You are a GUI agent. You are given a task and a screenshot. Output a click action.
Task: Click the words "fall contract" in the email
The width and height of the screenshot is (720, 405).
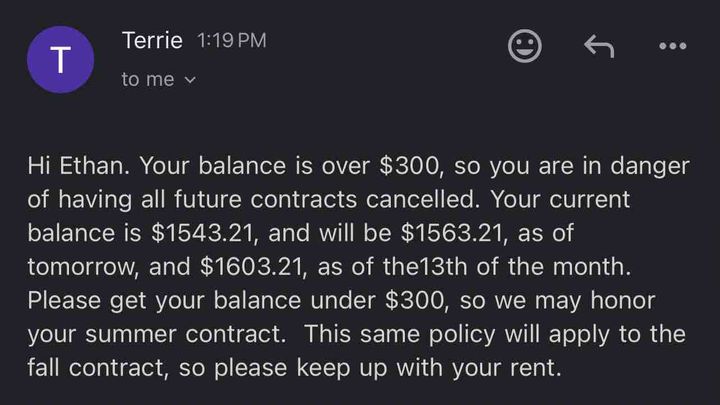tap(94, 368)
